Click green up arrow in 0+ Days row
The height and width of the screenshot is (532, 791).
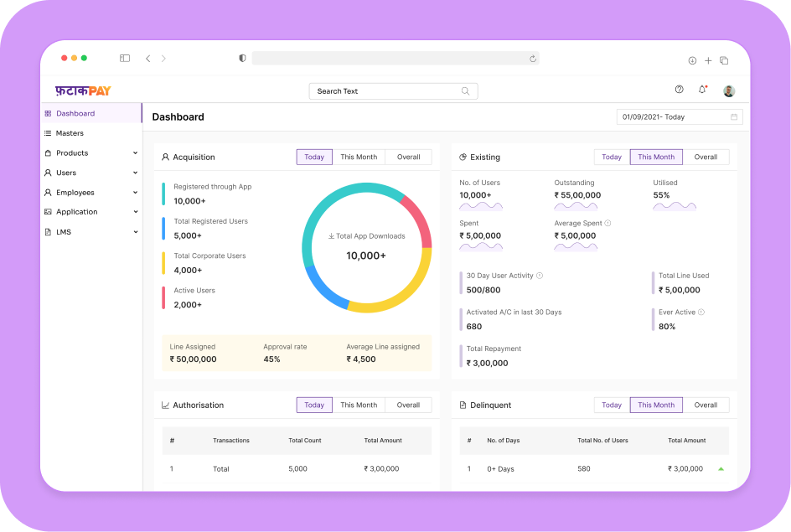[x=721, y=469]
